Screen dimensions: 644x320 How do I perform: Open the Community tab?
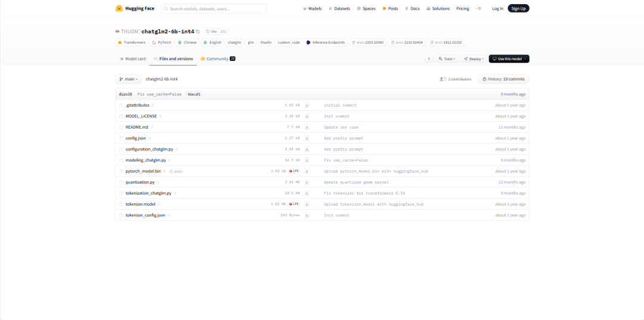coord(218,58)
